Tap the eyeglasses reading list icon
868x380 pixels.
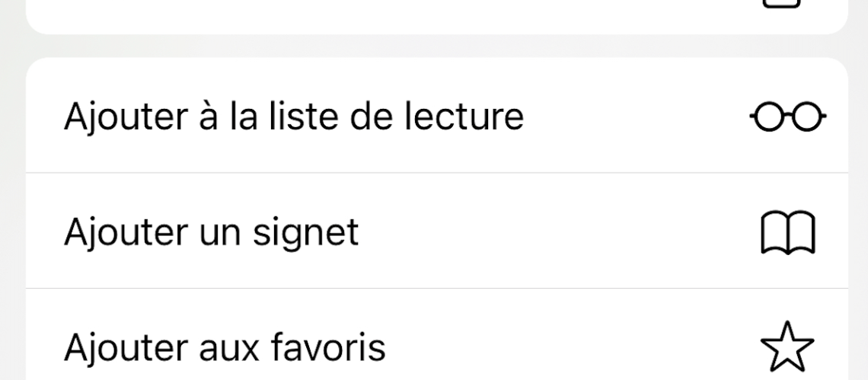coord(788,117)
